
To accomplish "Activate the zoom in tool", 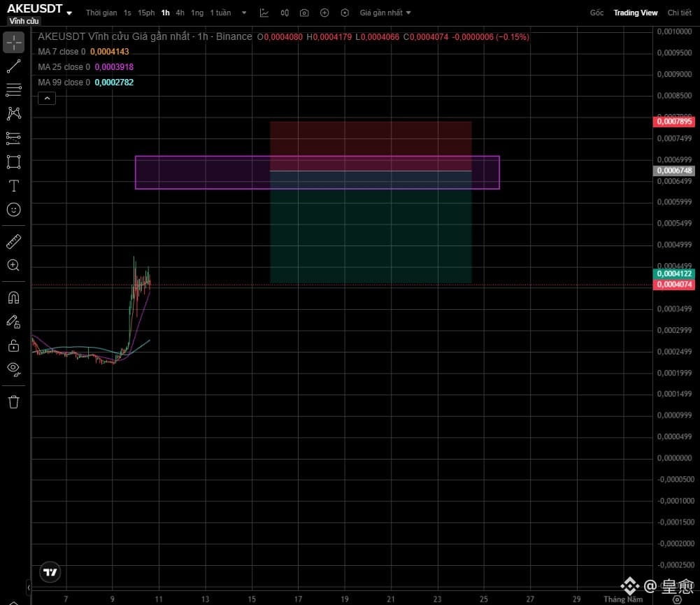I will tap(14, 265).
